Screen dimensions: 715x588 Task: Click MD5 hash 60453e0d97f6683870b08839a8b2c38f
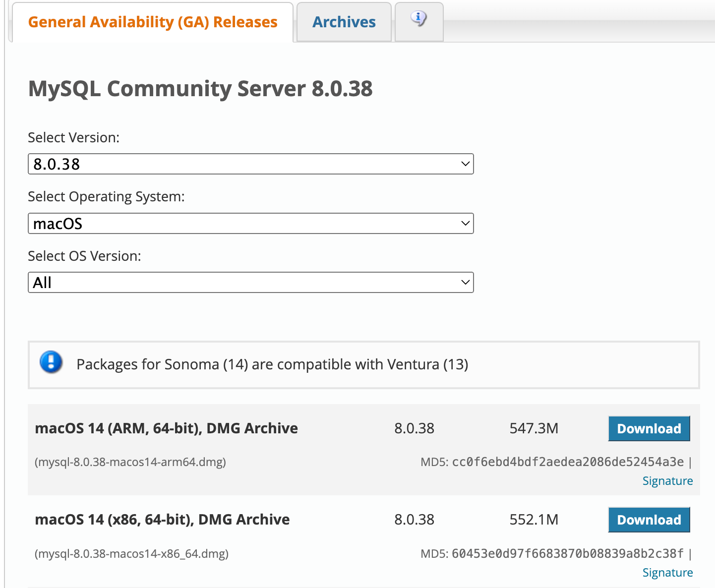coord(568,553)
